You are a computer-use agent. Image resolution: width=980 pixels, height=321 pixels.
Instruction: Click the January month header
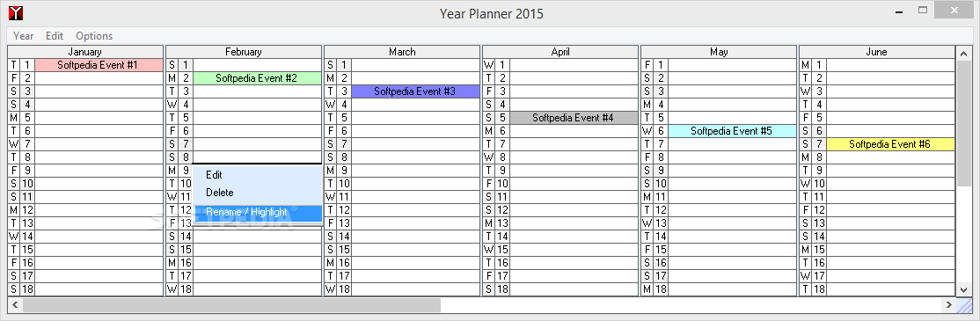point(85,52)
